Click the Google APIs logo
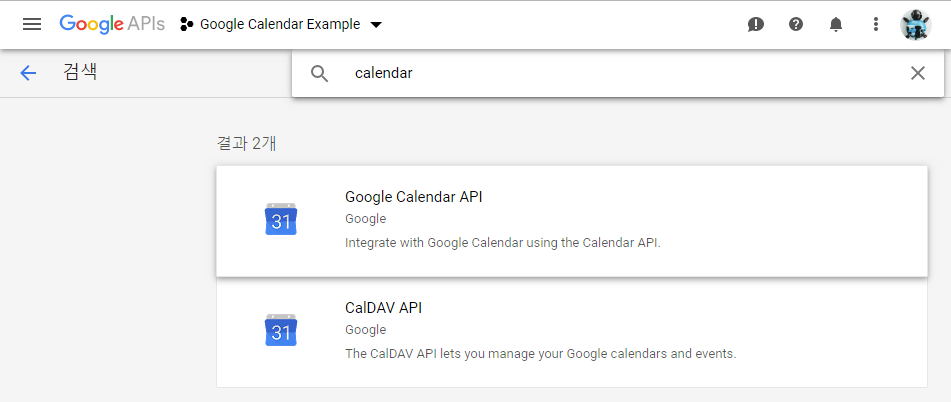 click(x=112, y=24)
